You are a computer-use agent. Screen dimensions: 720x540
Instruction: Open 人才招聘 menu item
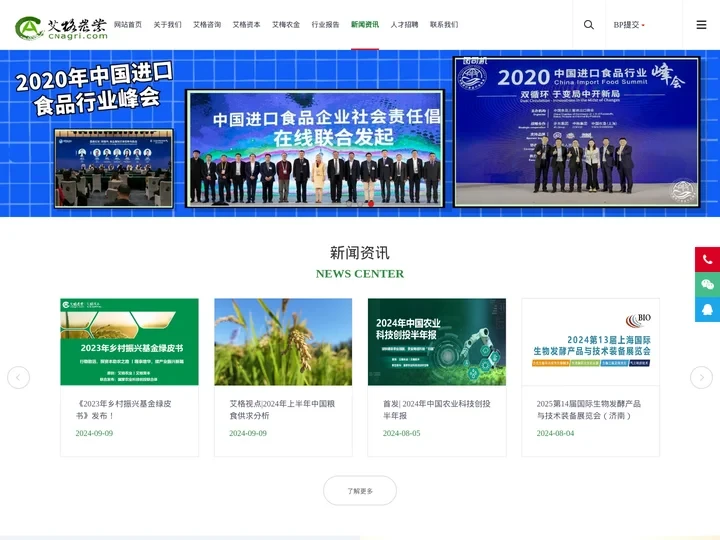coord(404,24)
